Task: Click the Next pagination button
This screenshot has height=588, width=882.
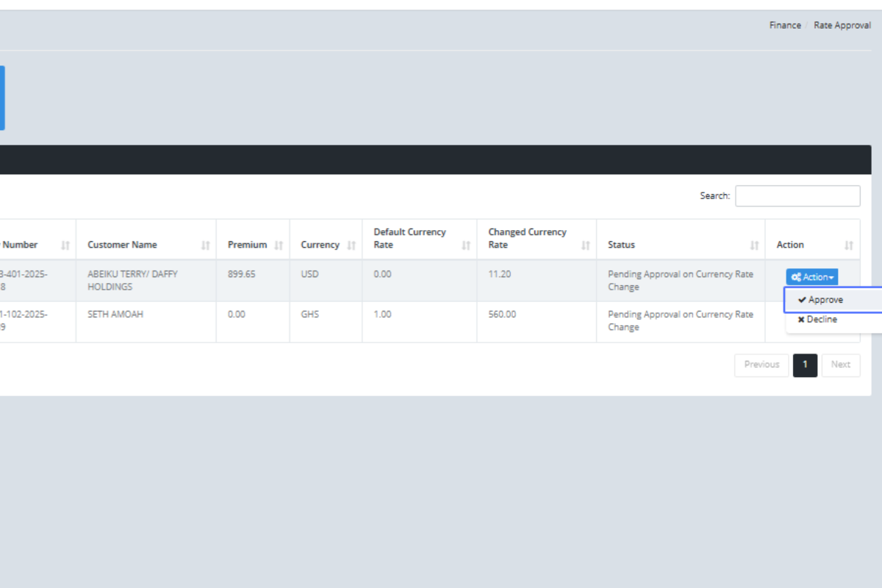Action: pos(840,365)
